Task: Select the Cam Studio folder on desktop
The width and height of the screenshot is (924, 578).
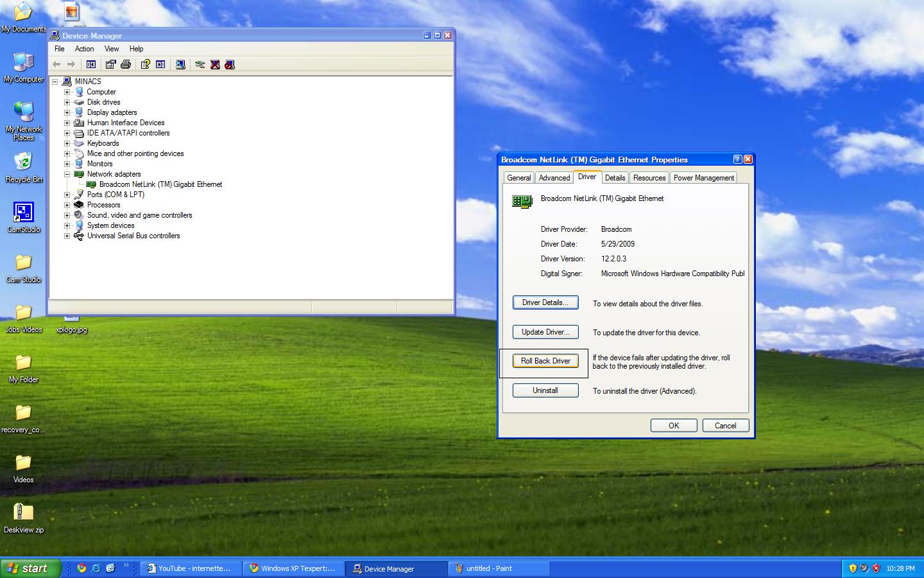Action: [24, 268]
